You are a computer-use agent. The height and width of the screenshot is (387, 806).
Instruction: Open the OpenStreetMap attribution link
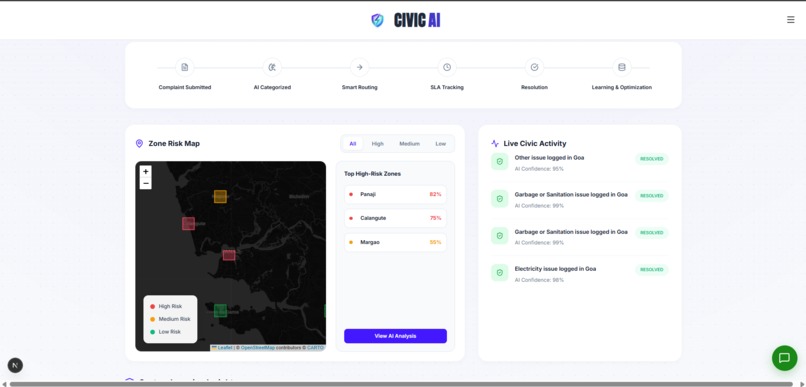pyautogui.click(x=258, y=348)
